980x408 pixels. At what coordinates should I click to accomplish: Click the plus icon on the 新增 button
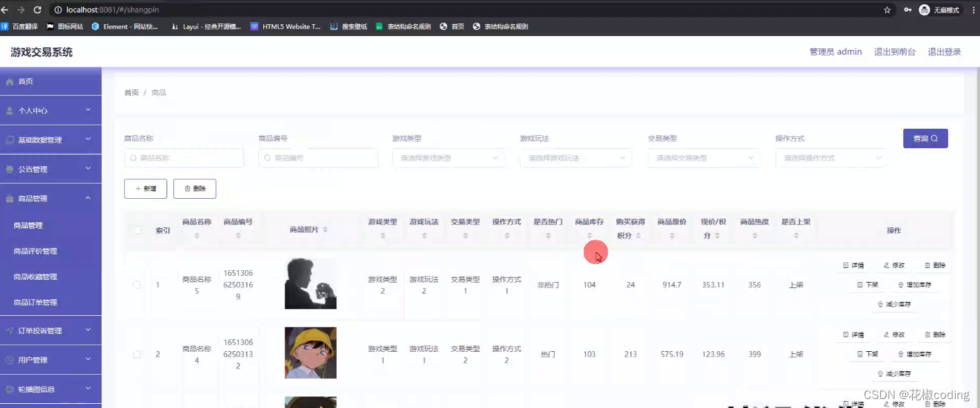(x=138, y=188)
